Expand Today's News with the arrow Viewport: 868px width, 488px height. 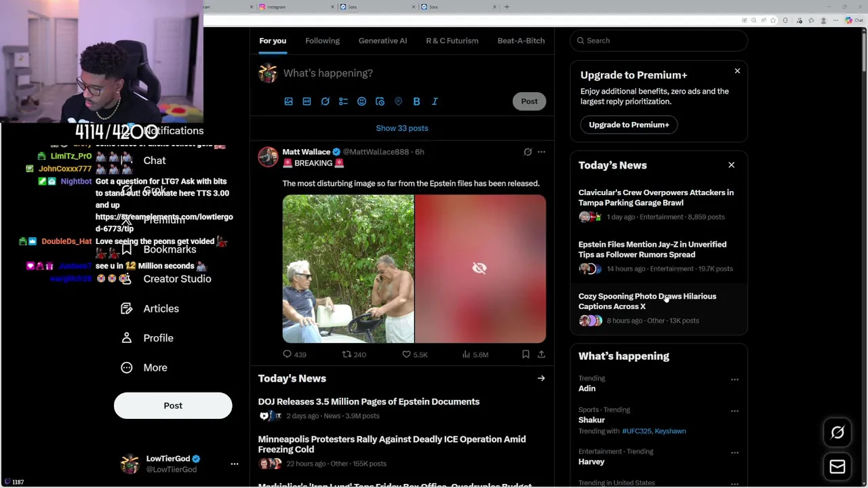(x=541, y=378)
